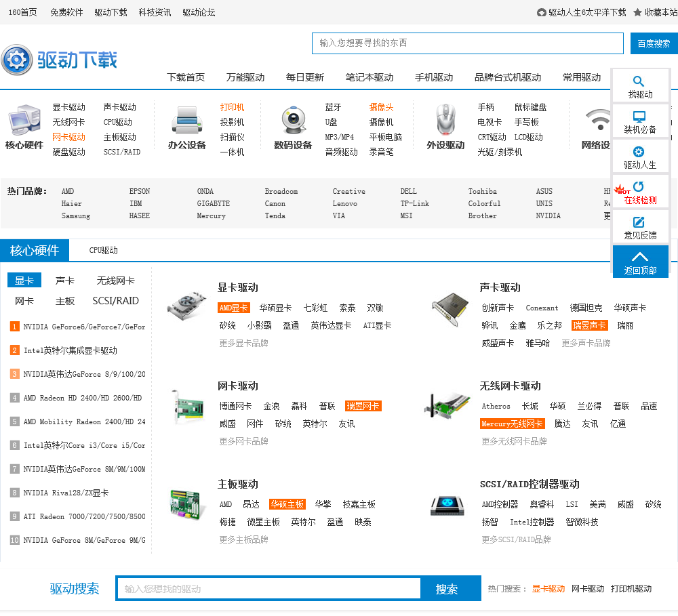Image resolution: width=678 pixels, height=616 pixels.
Task: Click 返回顶部 up arrow button
Action: 640,261
